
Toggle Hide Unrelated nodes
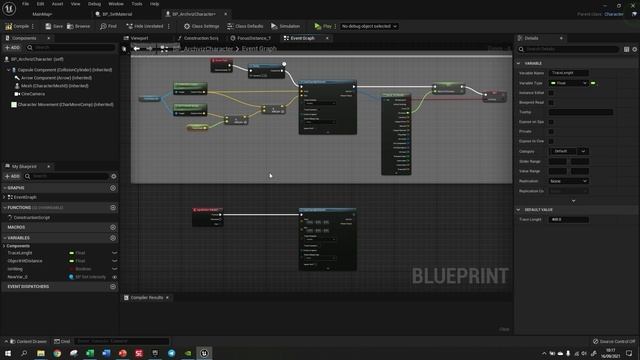pyautogui.click(x=144, y=26)
